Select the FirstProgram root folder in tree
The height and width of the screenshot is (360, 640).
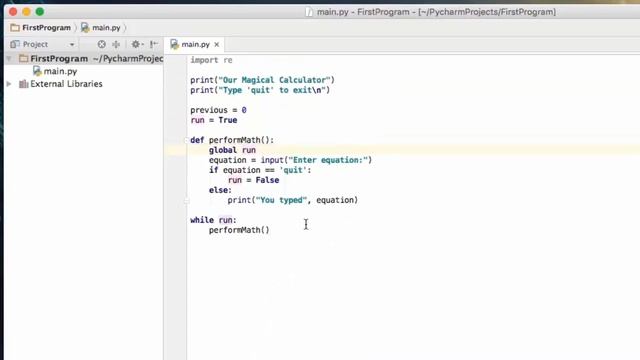pyautogui.click(x=59, y=58)
